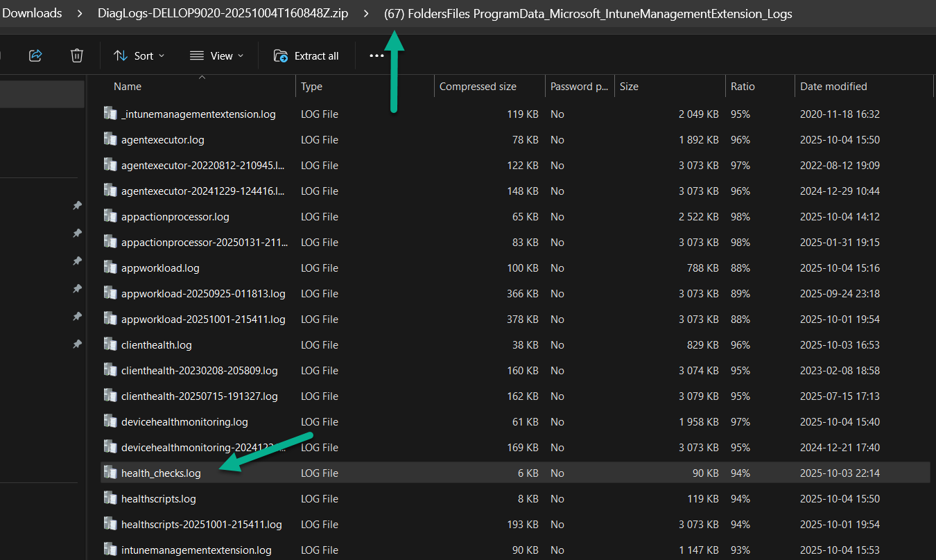Image resolution: width=936 pixels, height=560 pixels.
Task: Click the file icon of clienthealth.log
Action: (x=110, y=344)
